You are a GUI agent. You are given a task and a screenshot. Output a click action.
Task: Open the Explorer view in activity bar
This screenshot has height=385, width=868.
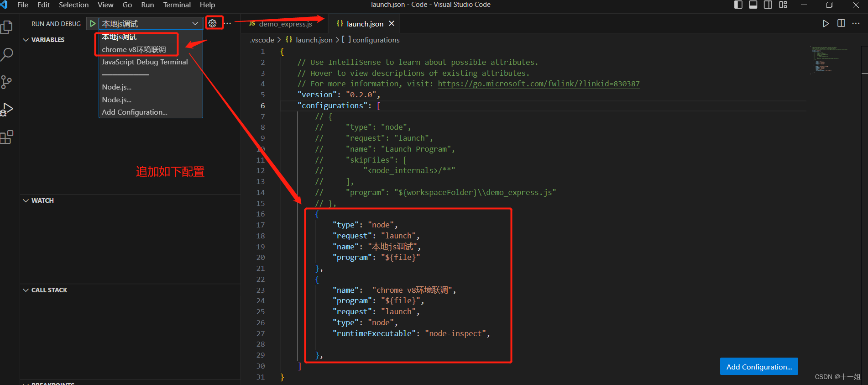[x=6, y=27]
